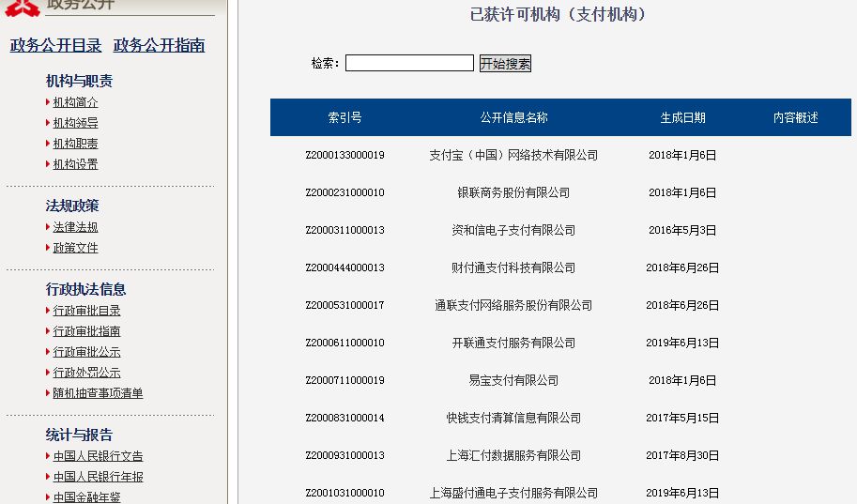Open 随机抽查事项清单 sidebar link
The image size is (857, 504).
98,393
